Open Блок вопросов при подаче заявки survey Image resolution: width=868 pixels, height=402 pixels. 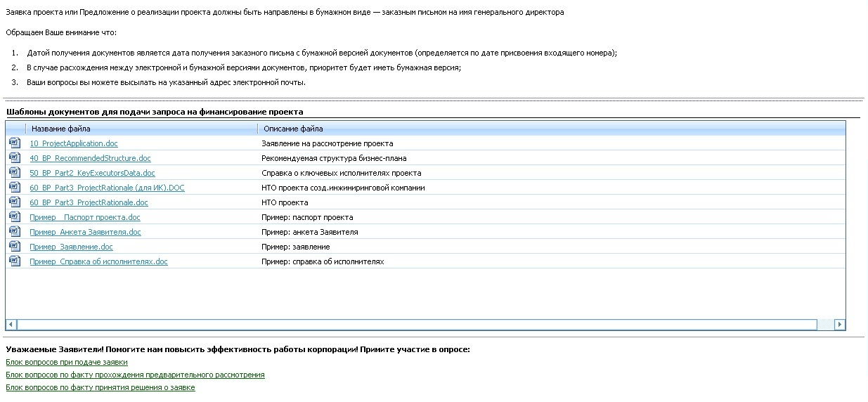click(67, 362)
